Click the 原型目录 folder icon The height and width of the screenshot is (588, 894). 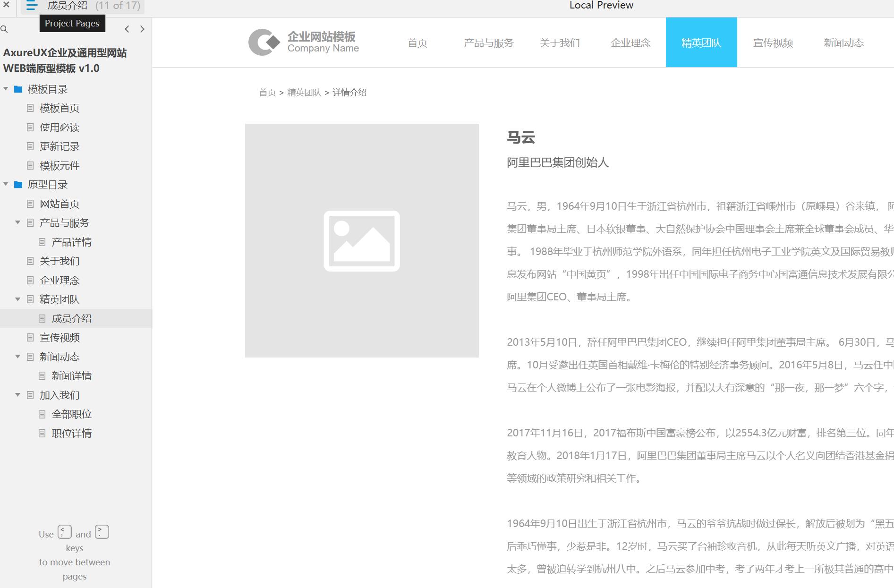18,185
